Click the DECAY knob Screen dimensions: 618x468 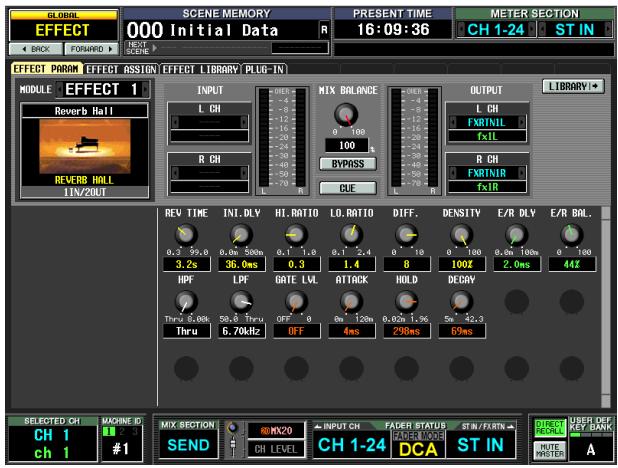tap(462, 302)
